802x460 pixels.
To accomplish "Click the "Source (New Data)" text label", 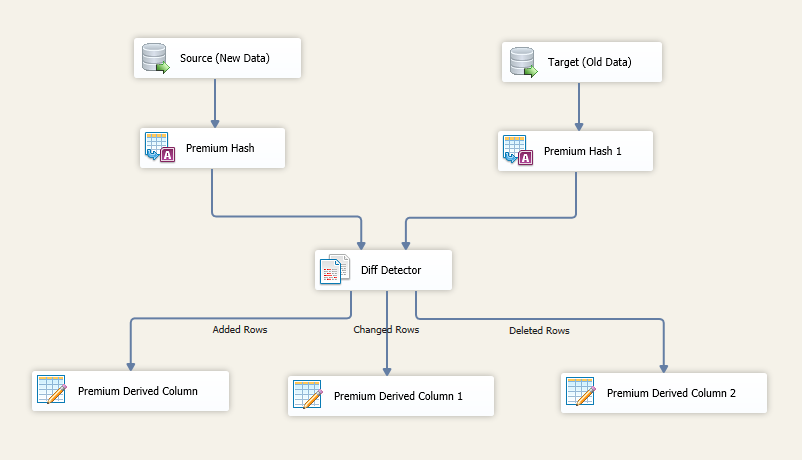I will pos(225,59).
